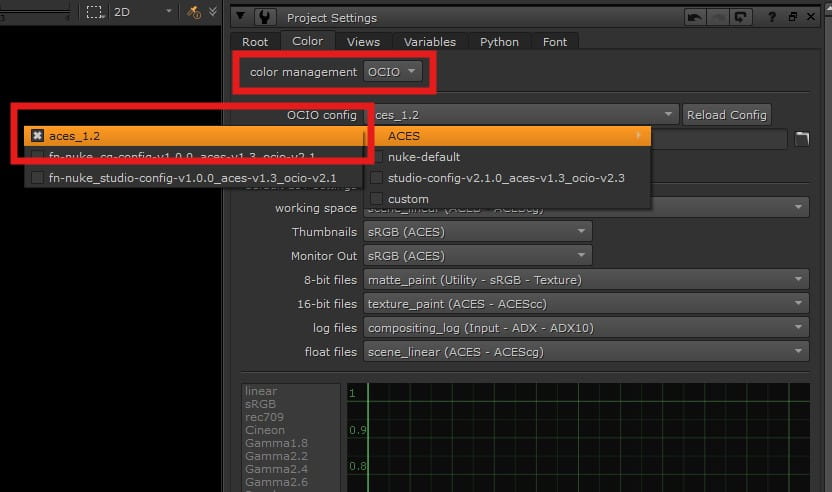Select the sRGB LUT in list
The width and height of the screenshot is (832, 492).
(261, 404)
